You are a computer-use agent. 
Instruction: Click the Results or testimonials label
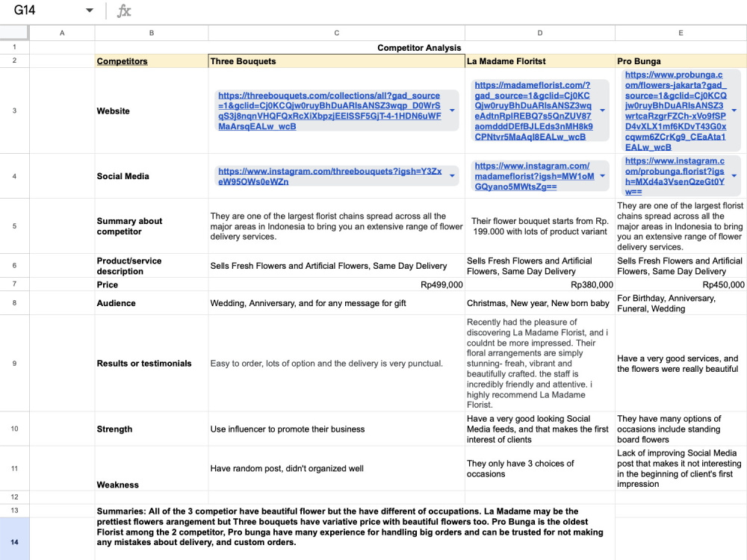click(x=144, y=364)
